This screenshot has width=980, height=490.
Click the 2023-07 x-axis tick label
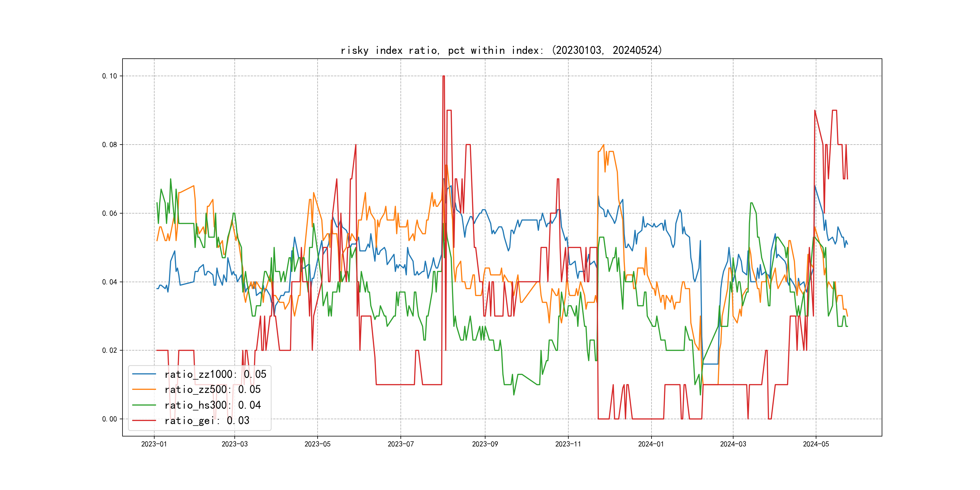click(x=400, y=444)
